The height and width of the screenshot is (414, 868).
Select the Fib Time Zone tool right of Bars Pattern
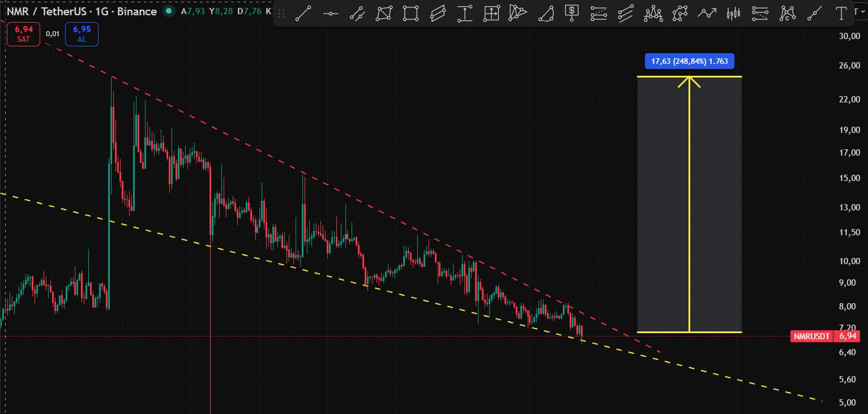[760, 13]
